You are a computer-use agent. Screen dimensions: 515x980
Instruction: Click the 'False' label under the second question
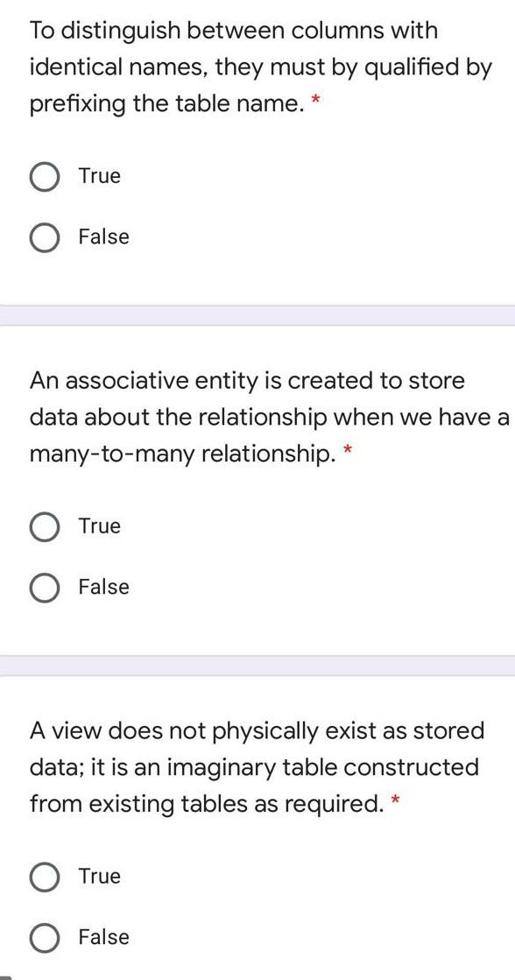[103, 587]
